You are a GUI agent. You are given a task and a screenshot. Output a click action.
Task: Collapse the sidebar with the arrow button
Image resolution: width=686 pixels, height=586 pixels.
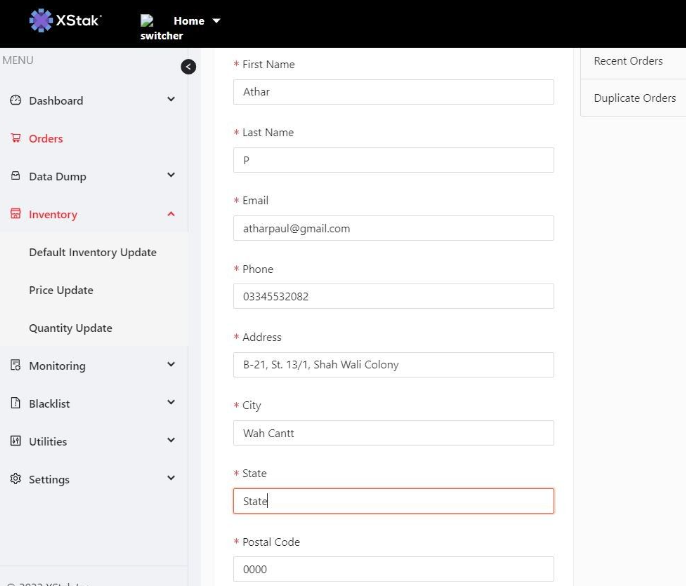[188, 67]
